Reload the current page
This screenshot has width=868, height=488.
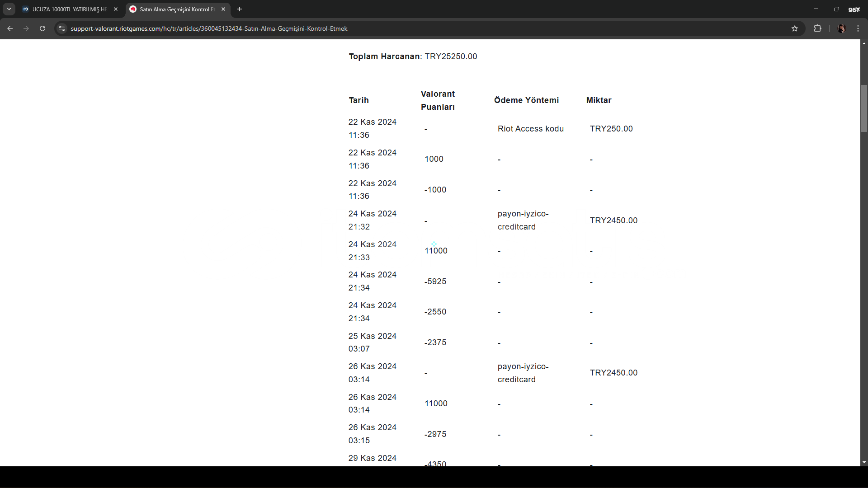(x=42, y=28)
